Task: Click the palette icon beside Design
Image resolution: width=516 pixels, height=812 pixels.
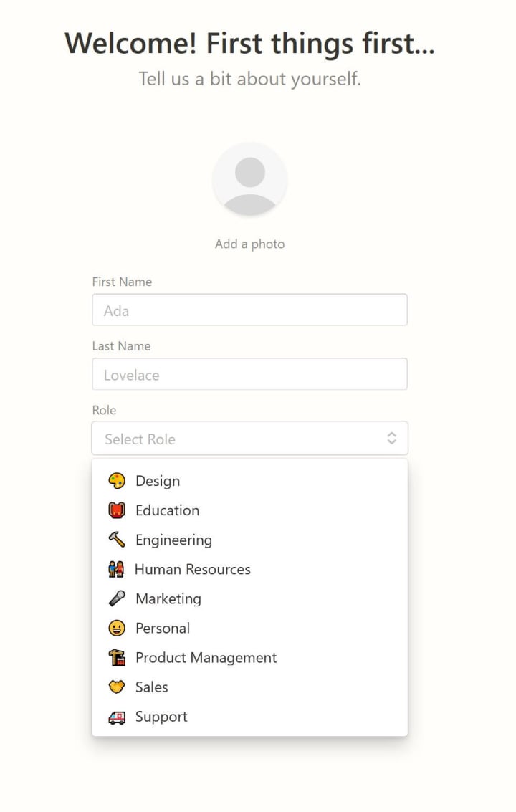Action: pos(117,481)
